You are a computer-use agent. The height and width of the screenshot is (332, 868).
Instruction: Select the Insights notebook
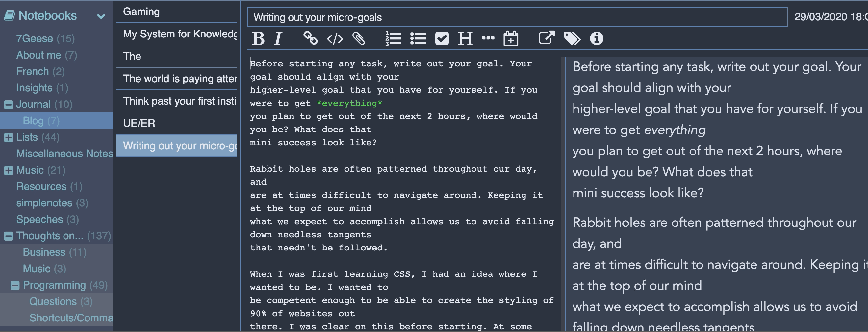click(42, 88)
